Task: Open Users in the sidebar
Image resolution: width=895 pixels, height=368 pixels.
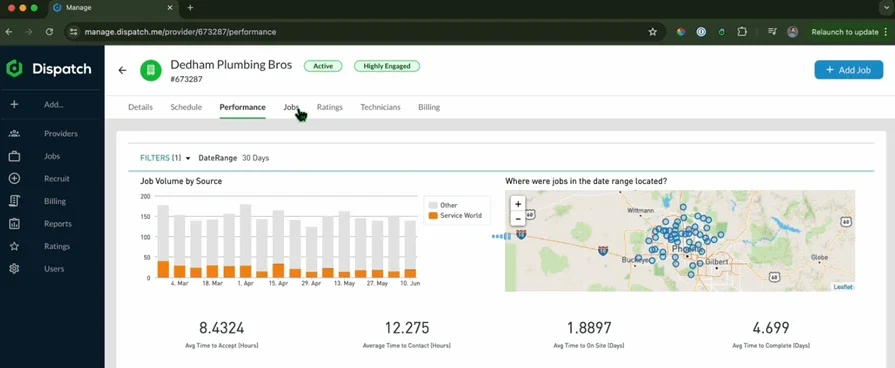Action: [54, 269]
